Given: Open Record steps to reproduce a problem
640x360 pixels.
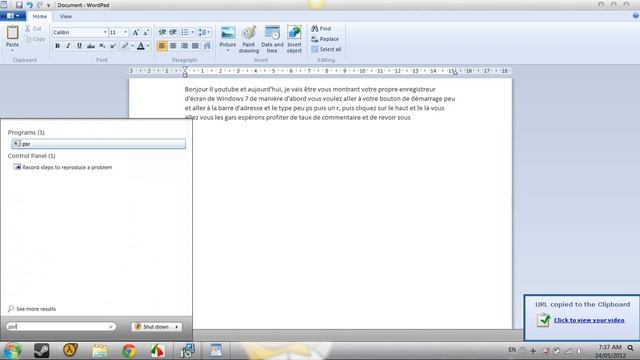Looking at the screenshot, I should coord(62,167).
